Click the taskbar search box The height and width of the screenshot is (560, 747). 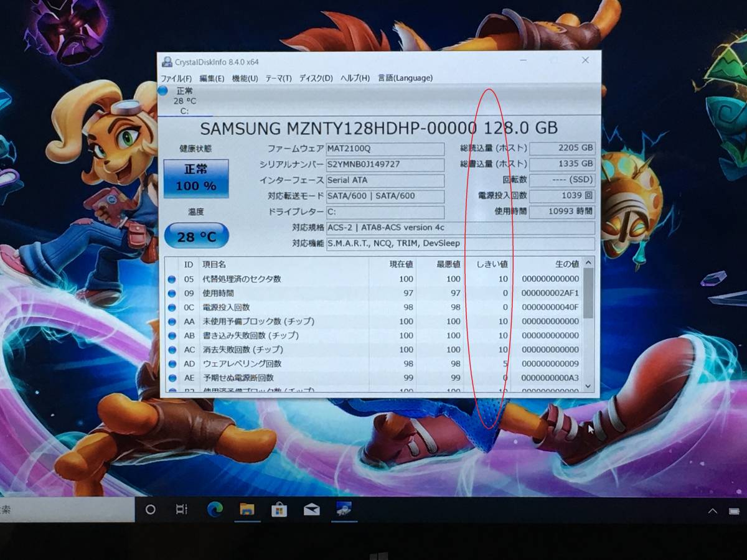click(x=67, y=510)
